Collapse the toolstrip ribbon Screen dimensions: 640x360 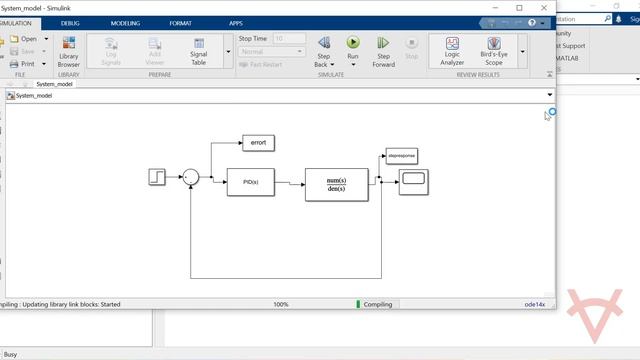tap(550, 74)
